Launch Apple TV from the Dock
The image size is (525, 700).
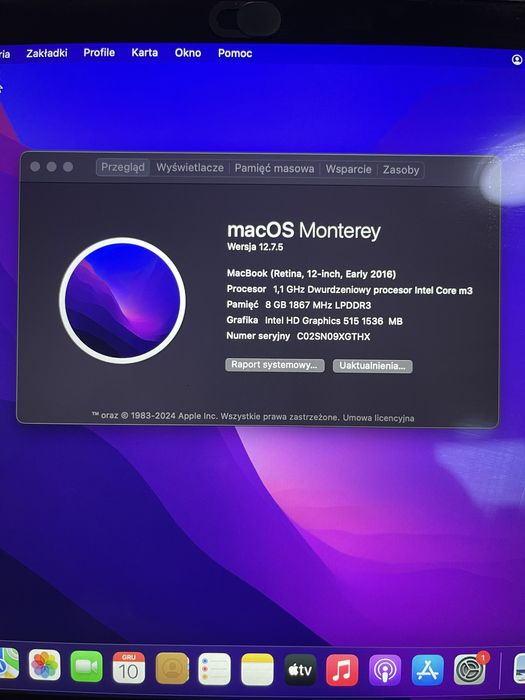coord(300,670)
